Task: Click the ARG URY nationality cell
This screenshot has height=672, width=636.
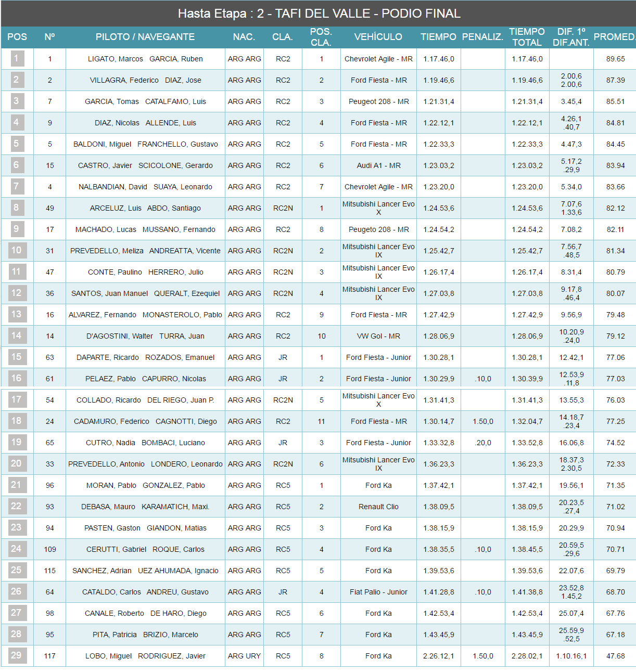Action: click(x=244, y=656)
